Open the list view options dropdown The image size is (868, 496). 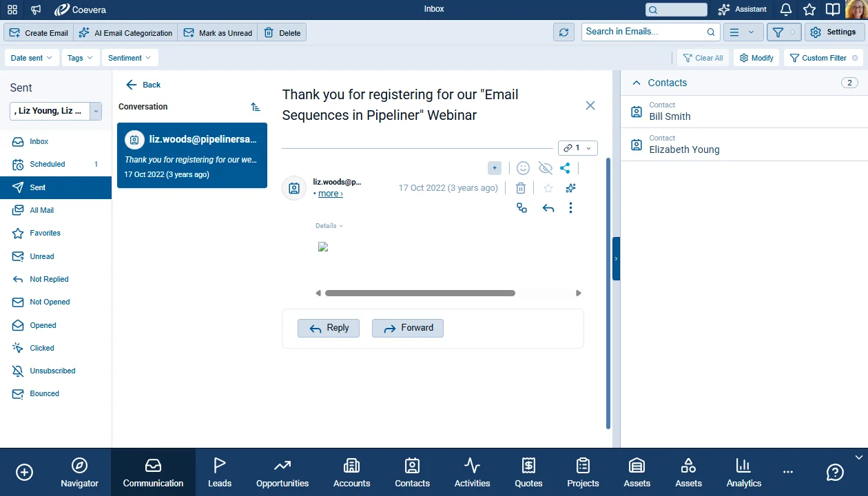tap(743, 32)
